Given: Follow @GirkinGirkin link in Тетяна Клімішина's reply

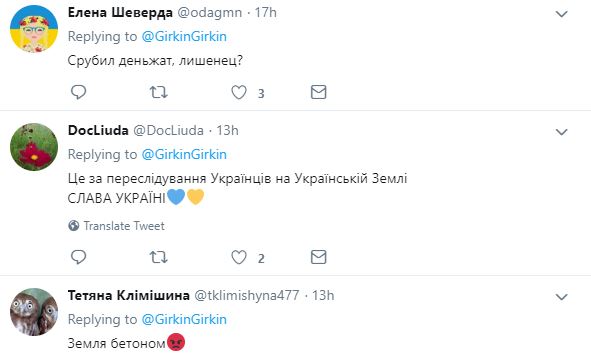Looking at the screenshot, I should click(184, 320).
